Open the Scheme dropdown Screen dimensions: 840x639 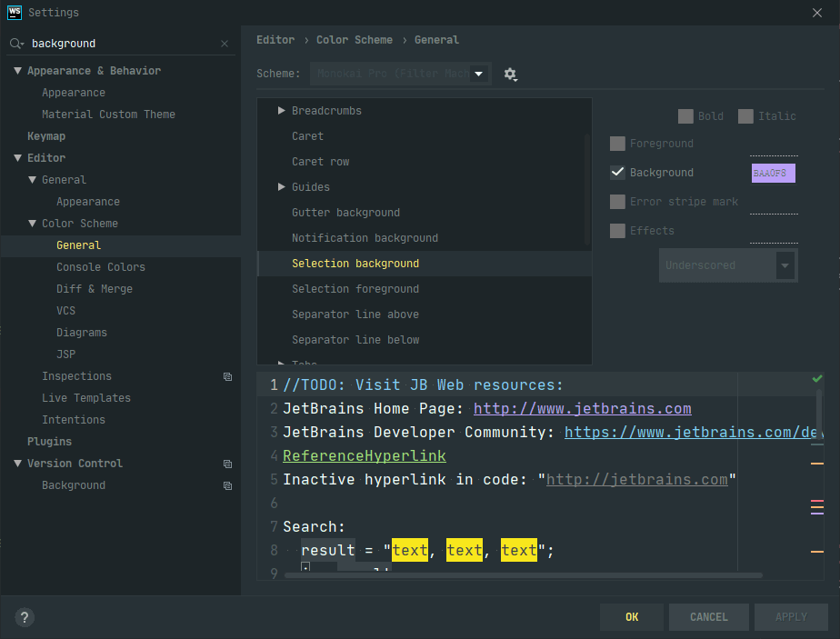pyautogui.click(x=400, y=74)
